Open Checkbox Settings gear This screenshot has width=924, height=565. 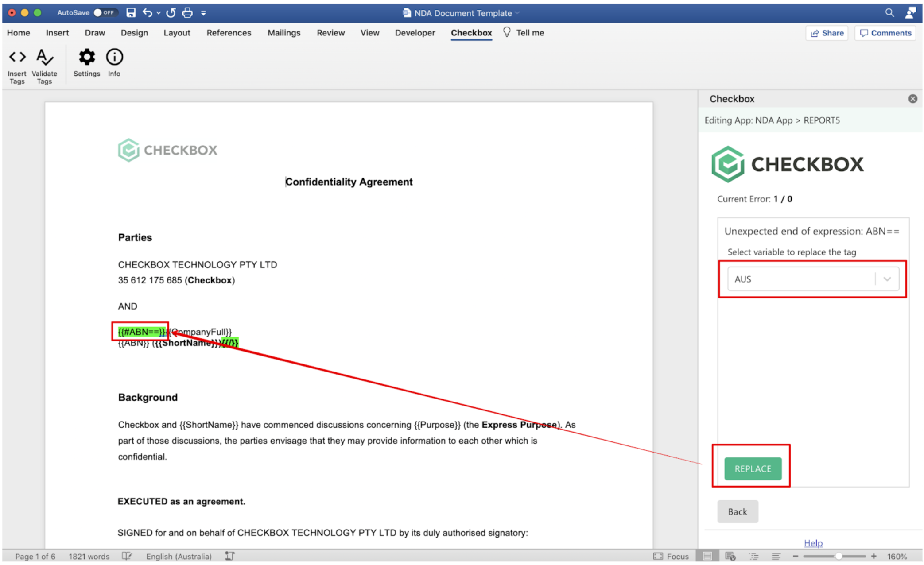pyautogui.click(x=87, y=62)
